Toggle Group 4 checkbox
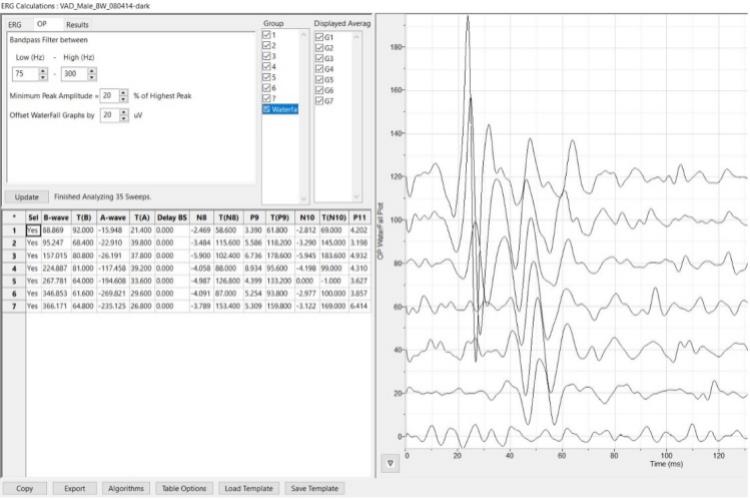The image size is (750, 499). click(266, 66)
